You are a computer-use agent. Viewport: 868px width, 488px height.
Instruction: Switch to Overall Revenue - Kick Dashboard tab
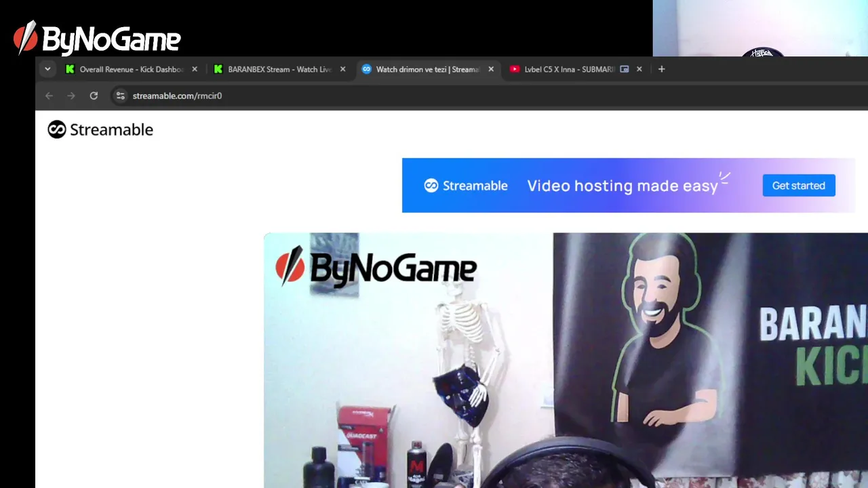tap(132, 69)
